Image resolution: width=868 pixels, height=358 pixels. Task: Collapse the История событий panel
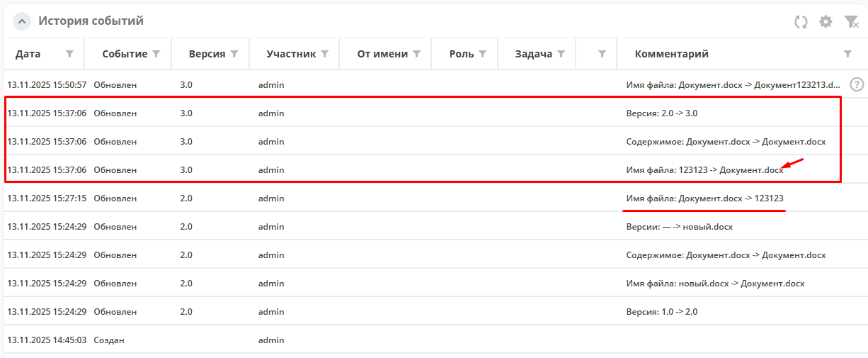coord(22,22)
